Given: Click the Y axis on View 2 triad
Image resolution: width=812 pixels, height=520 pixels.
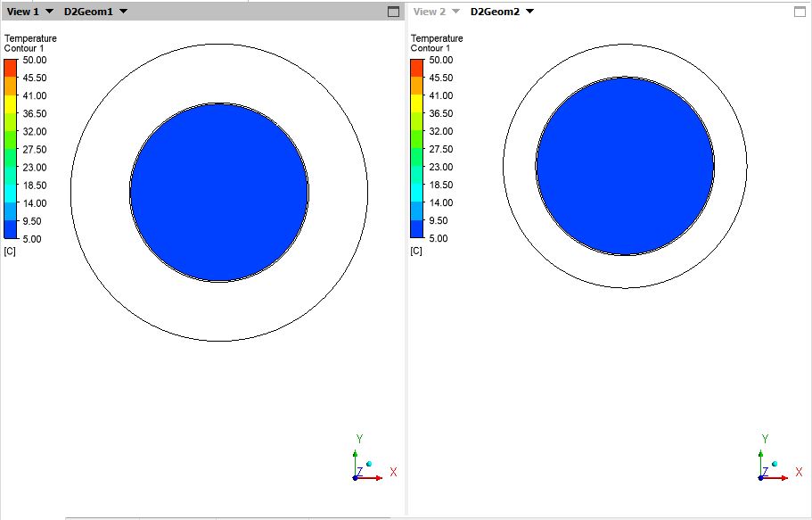Looking at the screenshot, I should coord(764,437).
